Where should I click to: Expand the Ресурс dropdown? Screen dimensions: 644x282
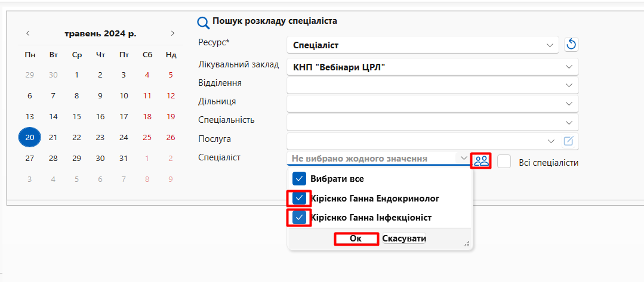tap(550, 45)
